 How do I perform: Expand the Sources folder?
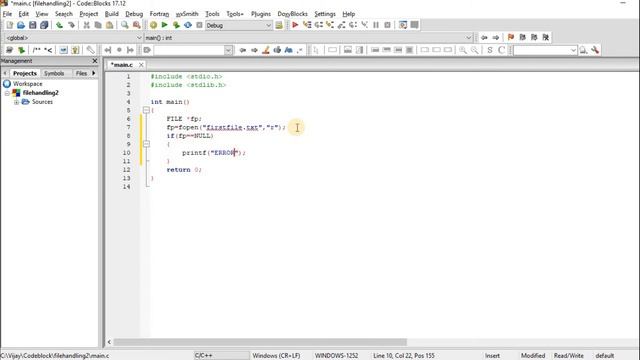coord(16,102)
